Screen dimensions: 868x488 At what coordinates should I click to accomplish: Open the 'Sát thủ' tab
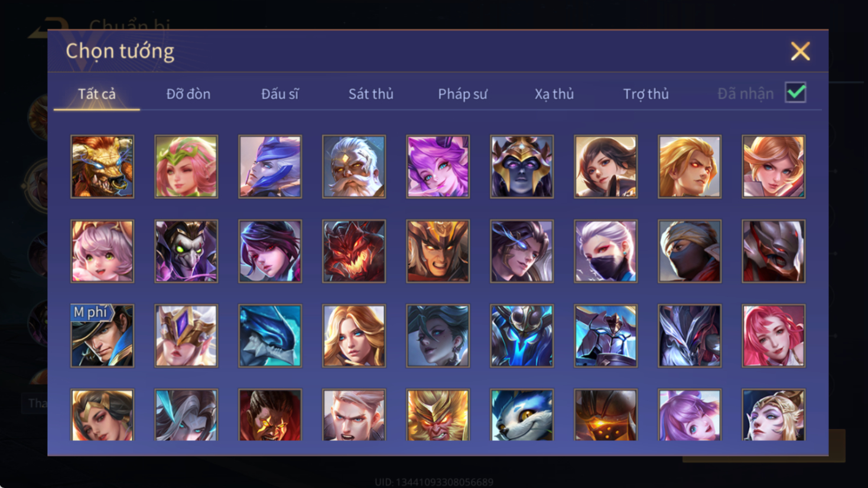[370, 94]
